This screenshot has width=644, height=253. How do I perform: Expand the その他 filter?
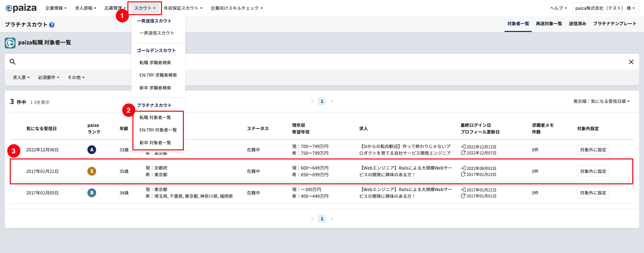76,77
